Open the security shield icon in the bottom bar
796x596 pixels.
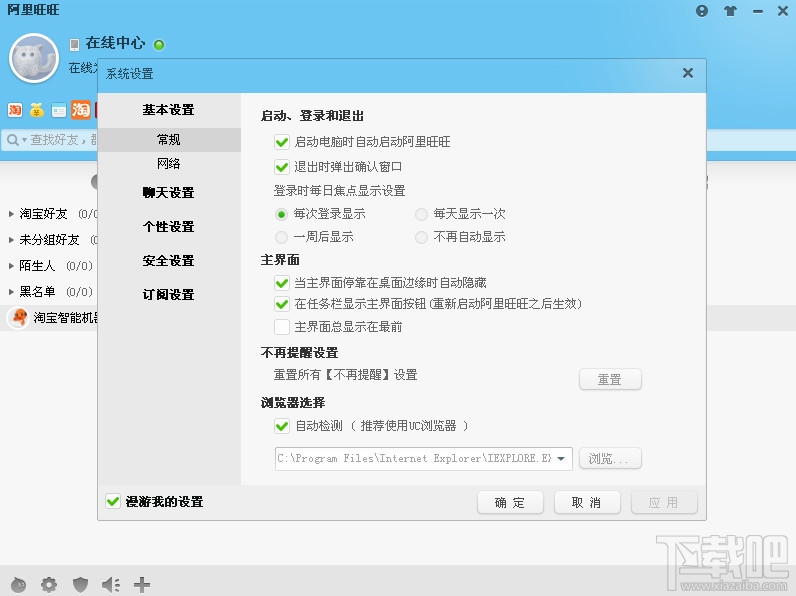[x=80, y=585]
